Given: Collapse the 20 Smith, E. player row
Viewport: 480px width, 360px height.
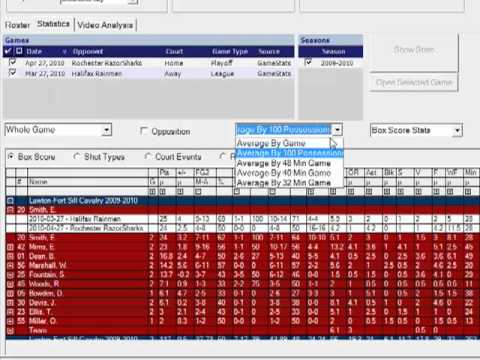Looking at the screenshot, I should click(x=10, y=210).
